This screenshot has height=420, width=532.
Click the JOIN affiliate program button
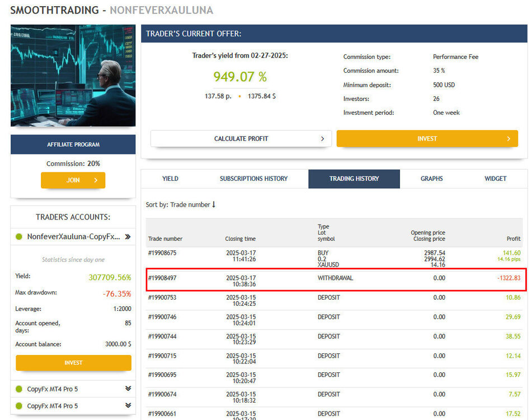[x=73, y=180]
